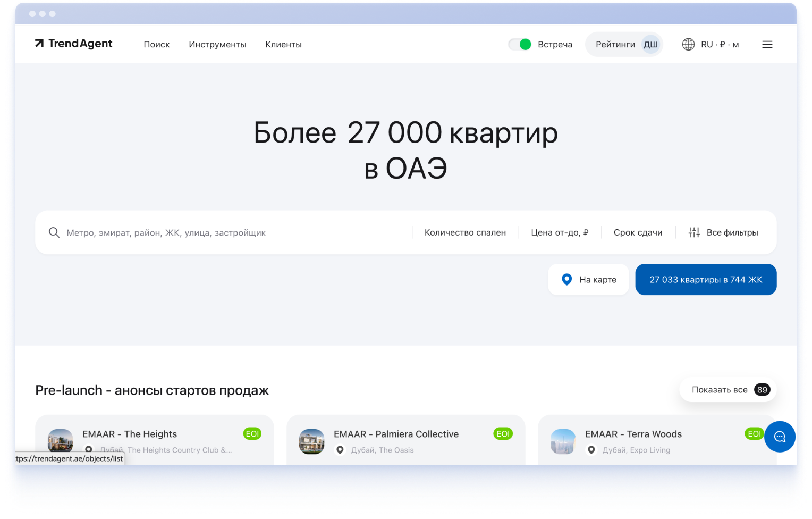Click the search magnifier icon
The width and height of the screenshot is (812, 519).
[x=54, y=232]
